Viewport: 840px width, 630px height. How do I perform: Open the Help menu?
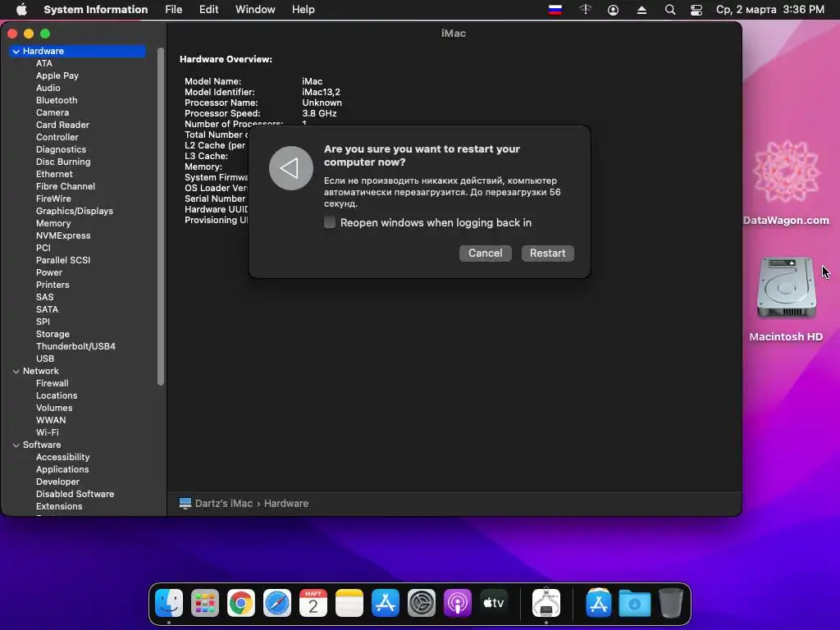pos(304,10)
